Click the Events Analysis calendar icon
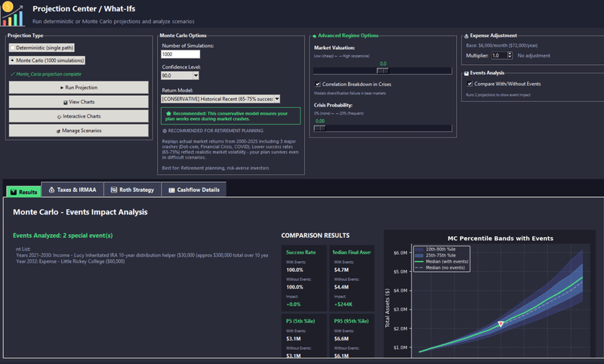Screen dimensions: 604x364 (465, 72)
